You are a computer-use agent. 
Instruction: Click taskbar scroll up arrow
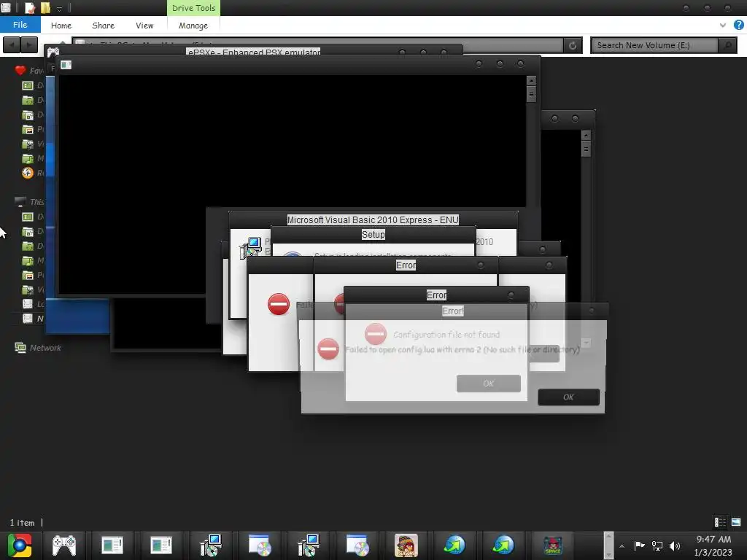[x=608, y=536]
